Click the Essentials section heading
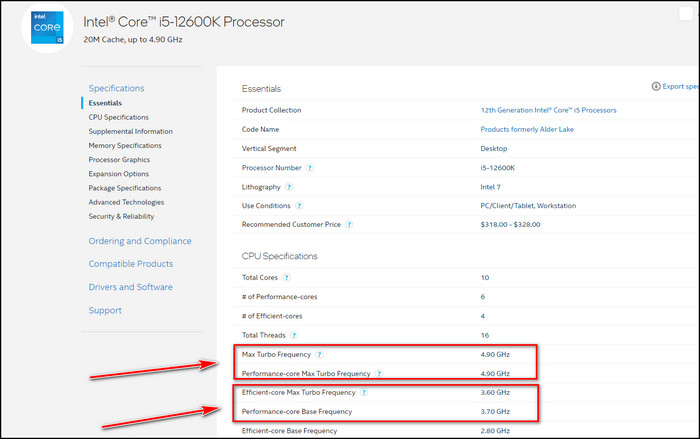Image resolution: width=700 pixels, height=439 pixels. pos(261,89)
